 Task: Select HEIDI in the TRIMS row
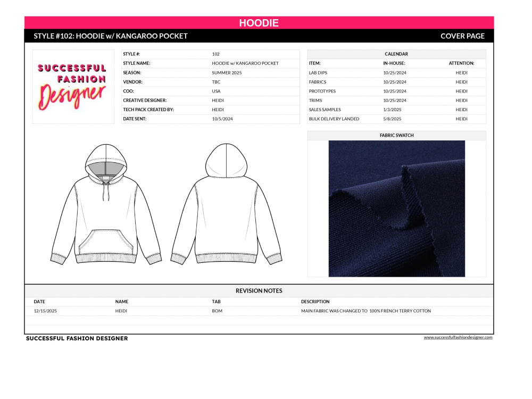tap(461, 101)
